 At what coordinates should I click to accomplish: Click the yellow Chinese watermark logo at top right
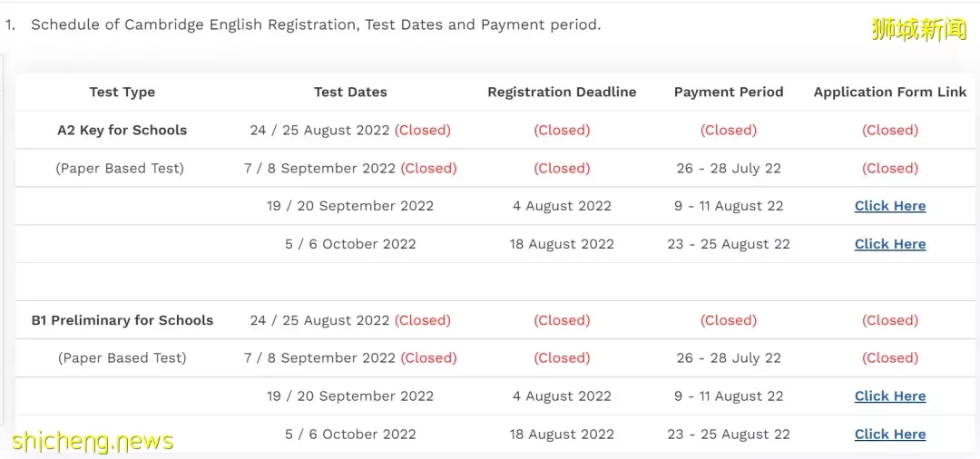coord(918,29)
